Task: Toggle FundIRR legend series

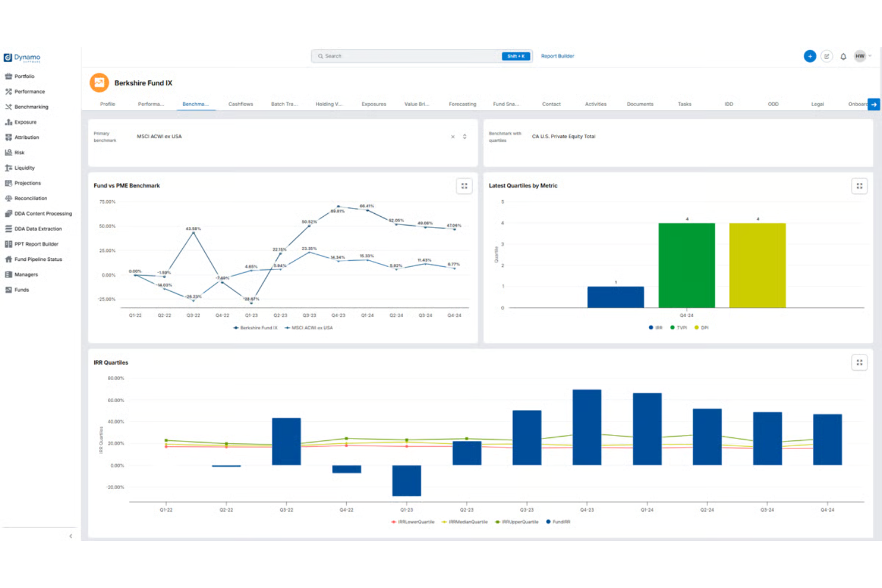Action: pos(558,522)
